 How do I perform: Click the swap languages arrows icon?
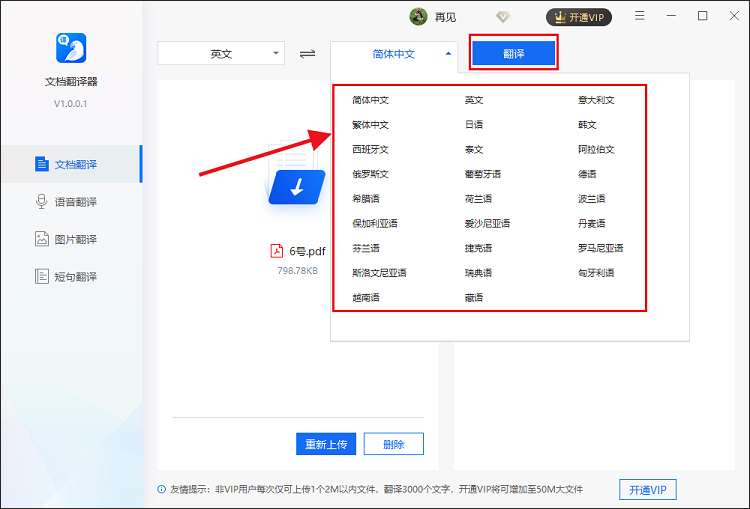(307, 54)
